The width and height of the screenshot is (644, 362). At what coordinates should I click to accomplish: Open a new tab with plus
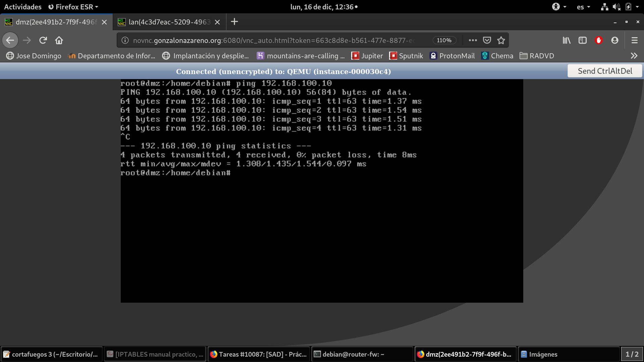(234, 22)
